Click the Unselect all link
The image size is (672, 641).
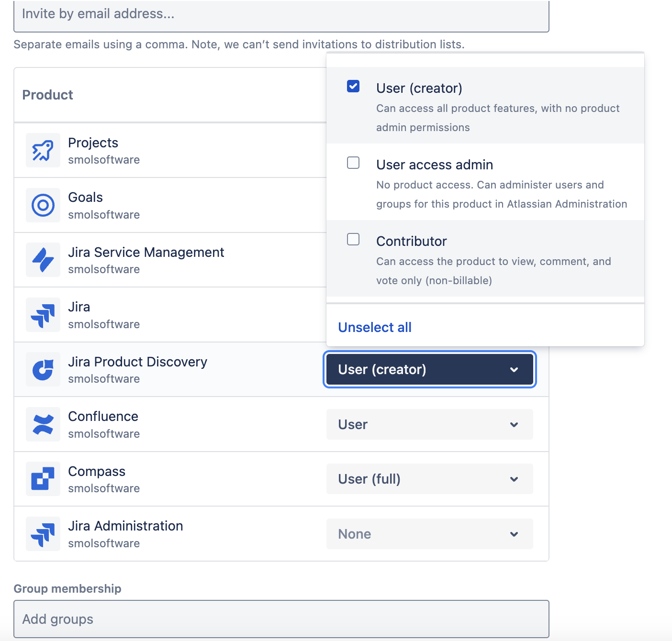[375, 327]
